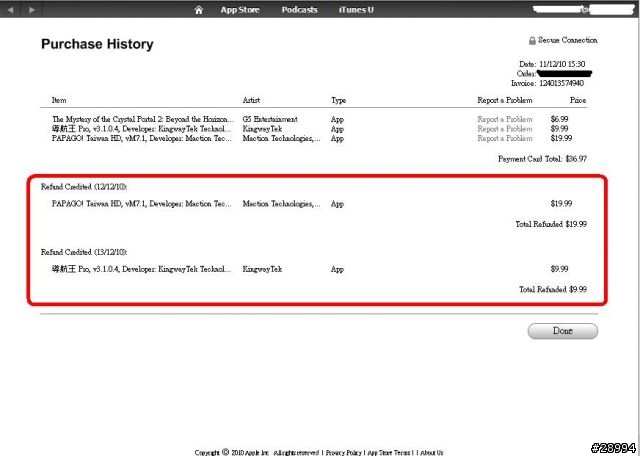Open the Privacy Policy footer link
640x456 pixels.
click(x=343, y=452)
